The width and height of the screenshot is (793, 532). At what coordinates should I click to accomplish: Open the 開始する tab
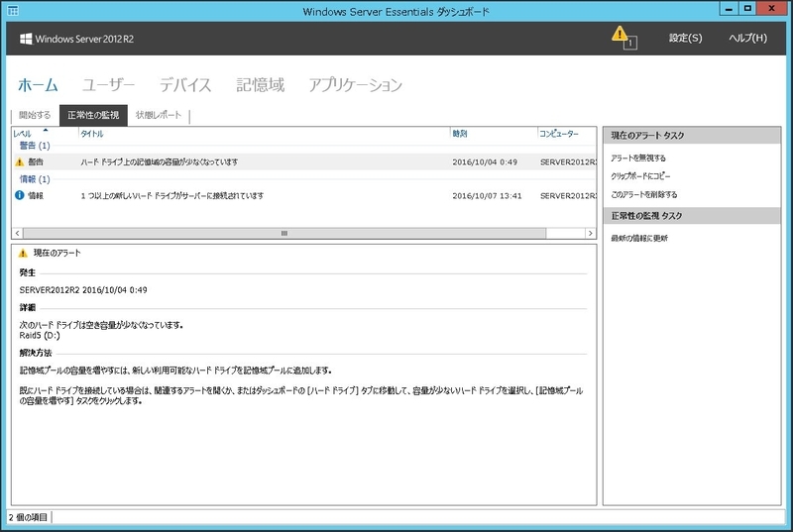pos(35,115)
